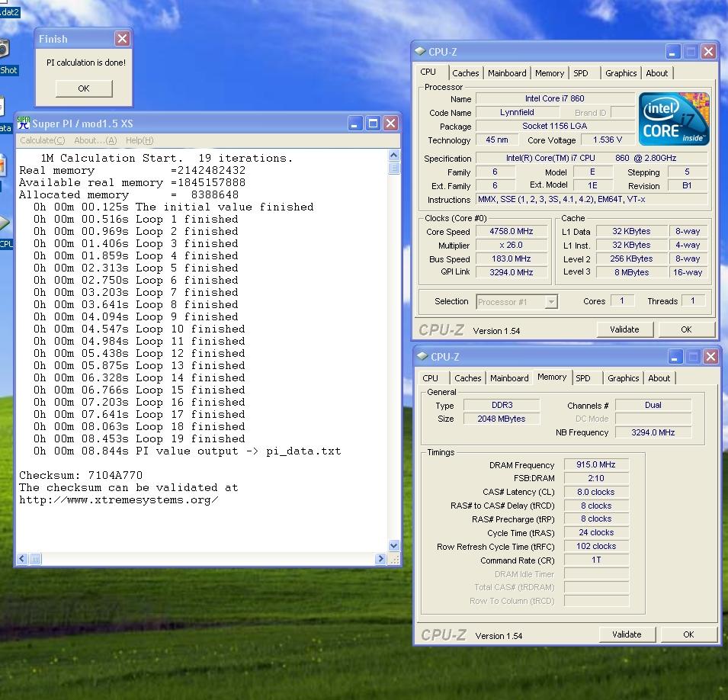Click Super PI horizontal scroll-left arrow
728x700 pixels.
click(22, 559)
